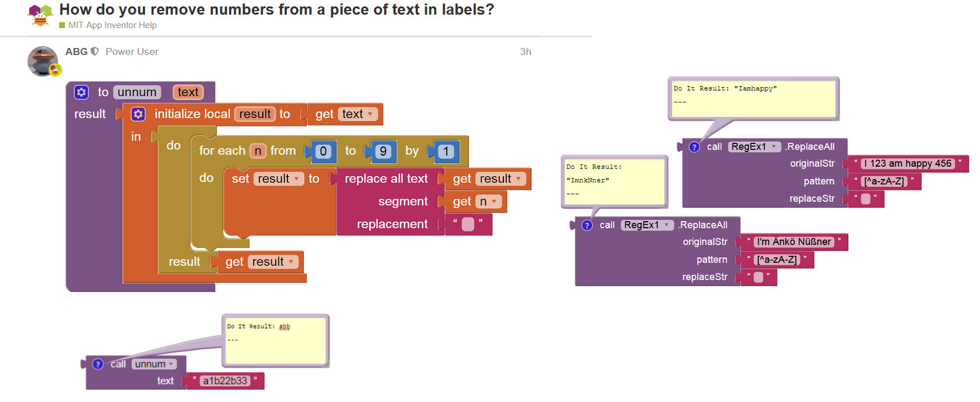Click the 'to' number field showing 9

383,152
